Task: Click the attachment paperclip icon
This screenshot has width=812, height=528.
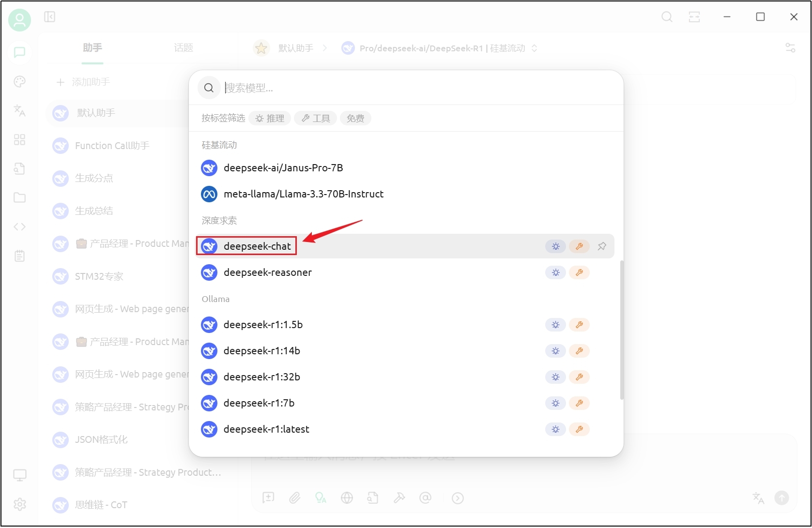Action: click(x=294, y=498)
